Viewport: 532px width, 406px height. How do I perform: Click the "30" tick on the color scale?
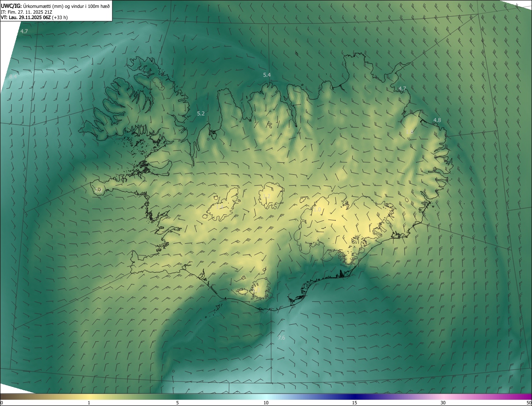pos(443,403)
